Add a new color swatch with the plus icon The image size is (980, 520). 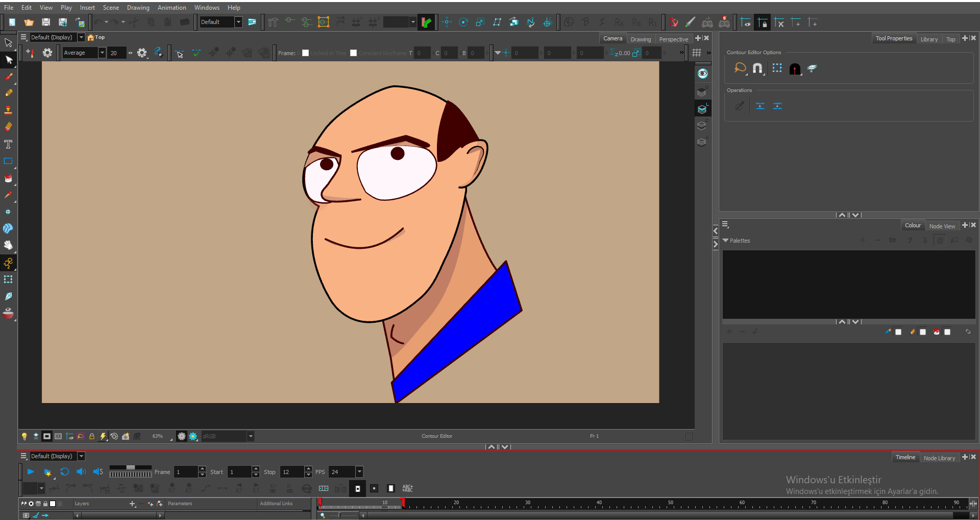[729, 332]
